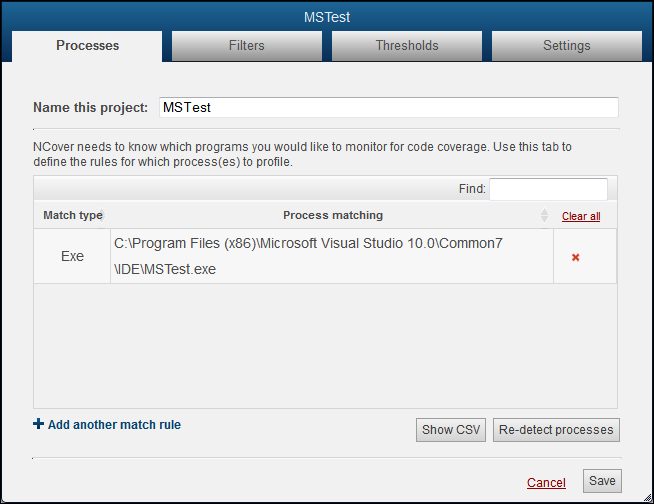
Task: Go to the Thresholds tab
Action: point(407,46)
